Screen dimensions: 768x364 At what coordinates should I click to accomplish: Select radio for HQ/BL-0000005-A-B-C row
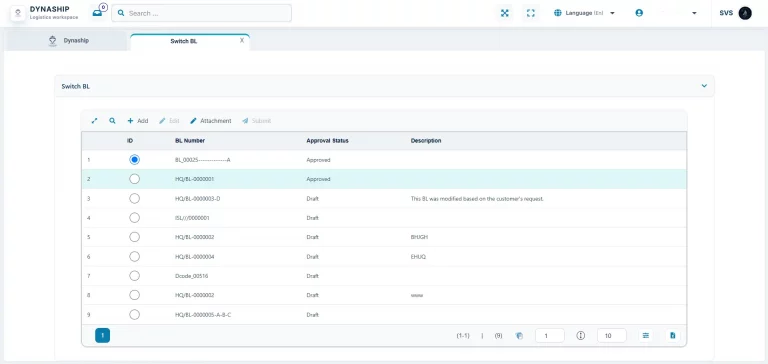click(x=134, y=315)
